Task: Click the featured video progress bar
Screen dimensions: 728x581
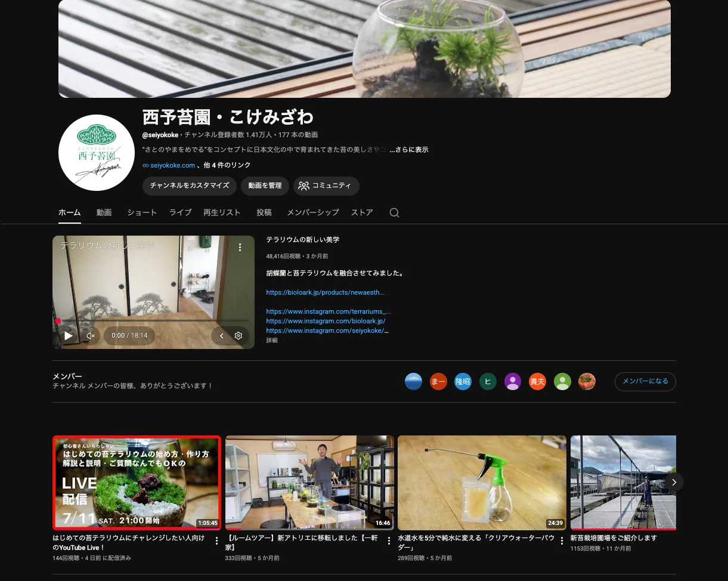Action: [153, 320]
